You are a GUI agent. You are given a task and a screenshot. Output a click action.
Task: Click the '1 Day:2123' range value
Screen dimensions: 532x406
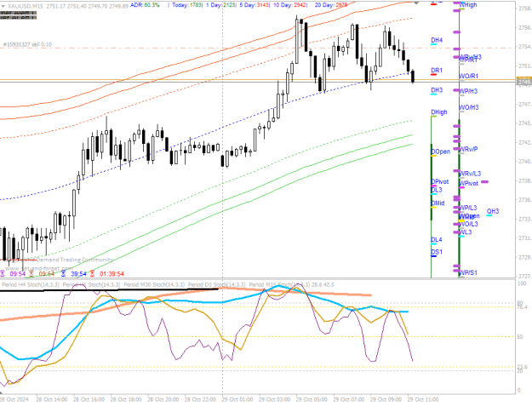point(220,5)
